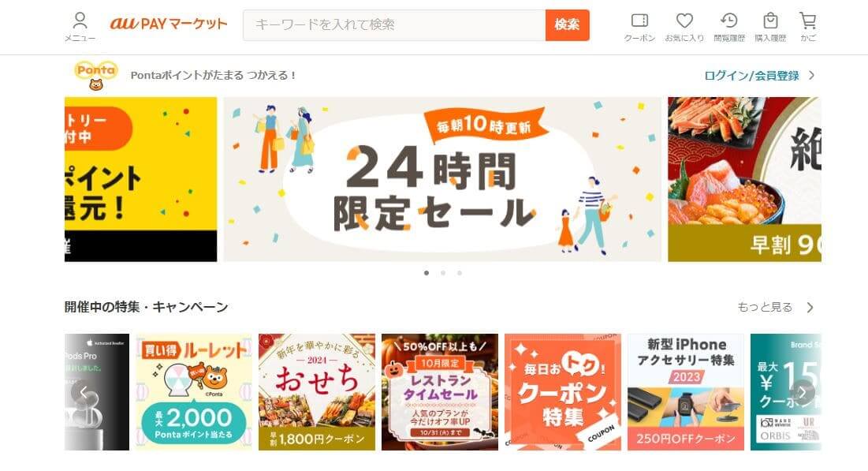Image resolution: width=868 pixels, height=471 pixels.
Task: Open ログイン/会員登録 link
Action: tap(751, 76)
